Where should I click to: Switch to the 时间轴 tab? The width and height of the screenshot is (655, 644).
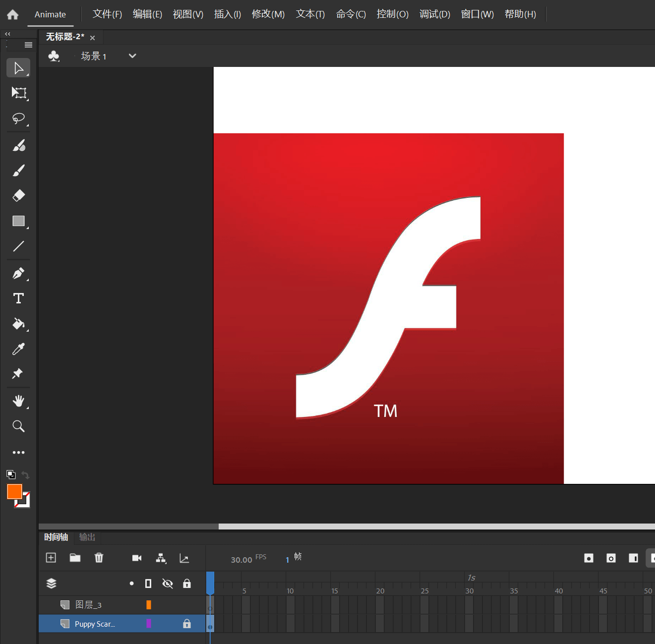[x=56, y=537]
